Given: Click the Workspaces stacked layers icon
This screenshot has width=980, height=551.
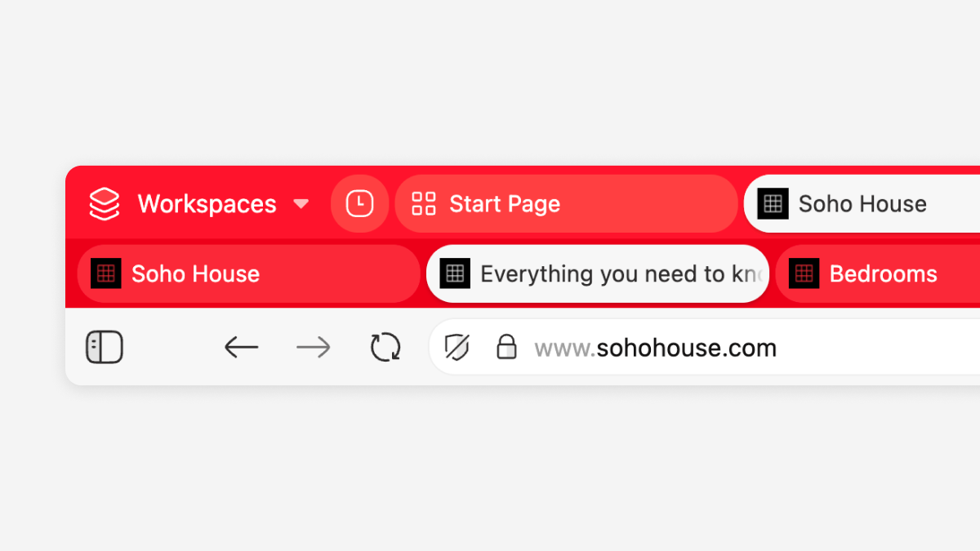Looking at the screenshot, I should [105, 203].
